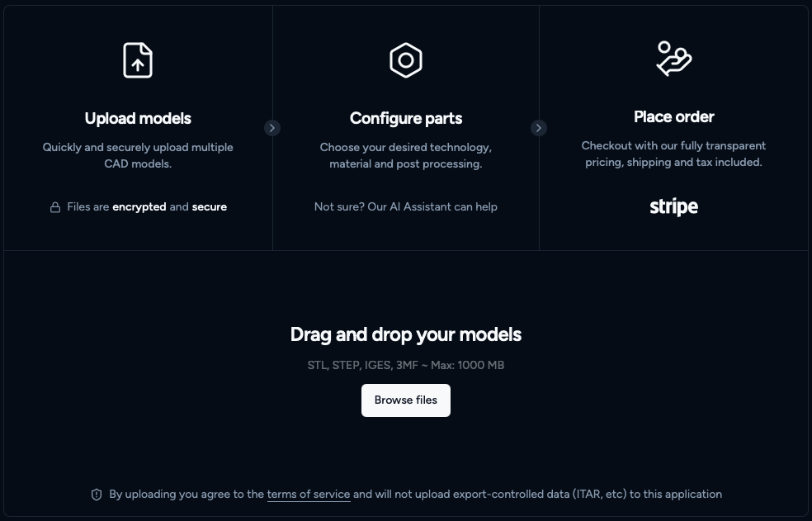
Task: Open the terms of service link
Action: [309, 495]
